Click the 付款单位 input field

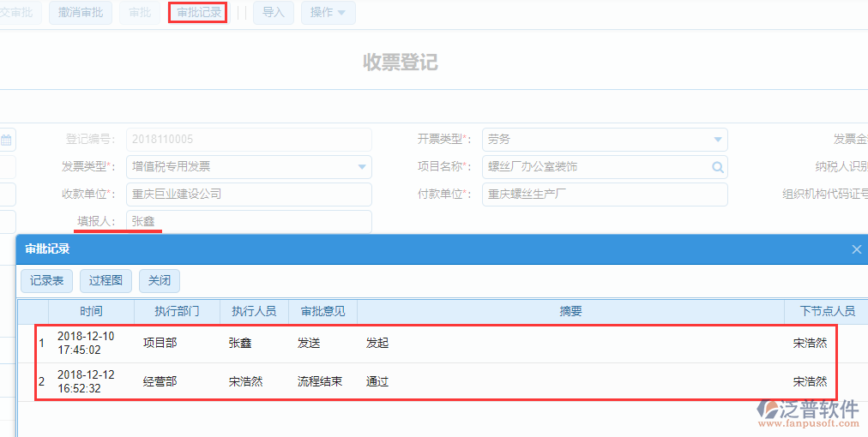[604, 195]
